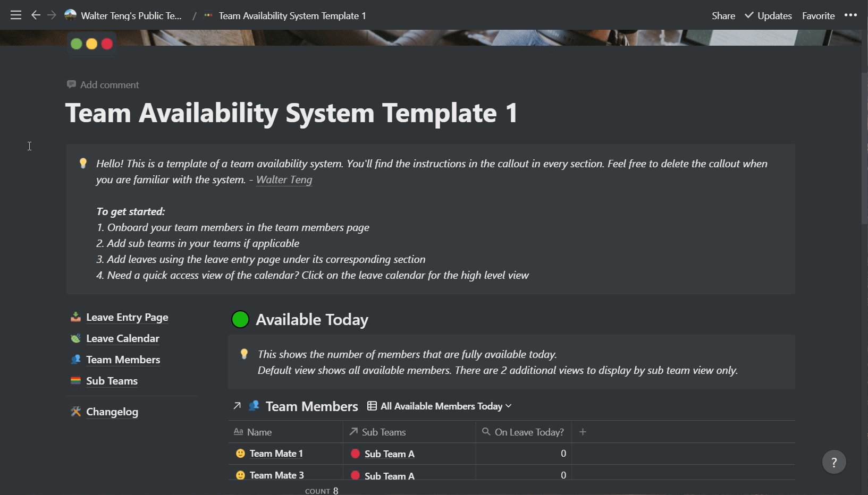The width and height of the screenshot is (868, 495).
Task: Go forward with the right arrow
Action: (52, 15)
